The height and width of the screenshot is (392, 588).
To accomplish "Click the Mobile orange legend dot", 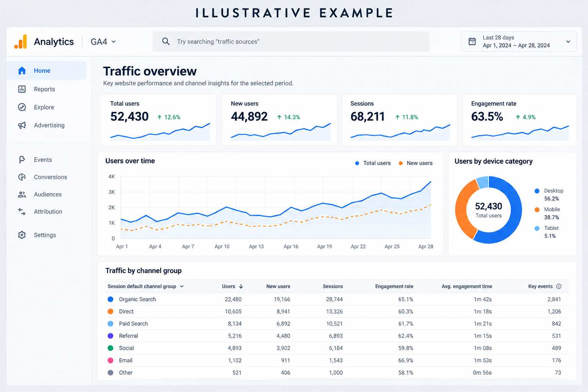I will click(x=537, y=209).
